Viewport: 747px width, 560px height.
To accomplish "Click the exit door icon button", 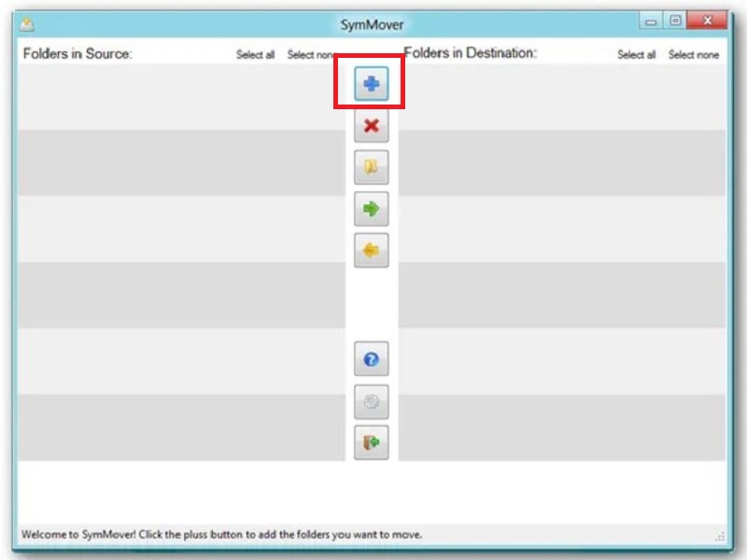I will [x=371, y=442].
